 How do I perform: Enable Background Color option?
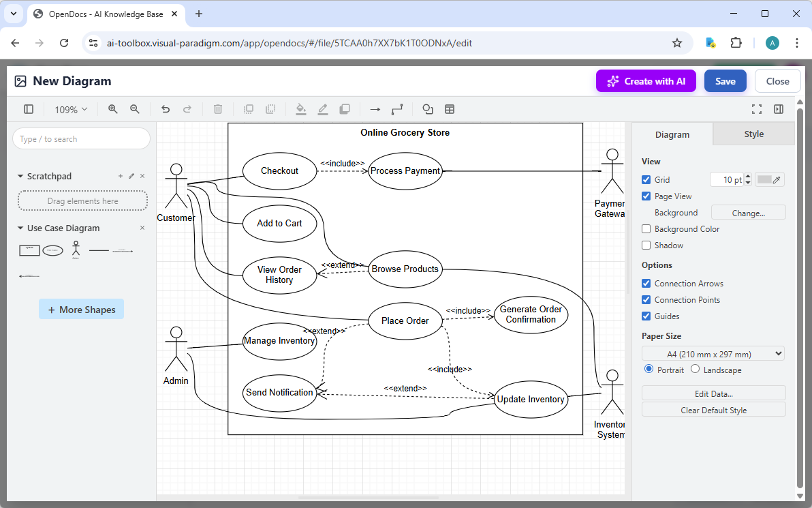tap(646, 228)
